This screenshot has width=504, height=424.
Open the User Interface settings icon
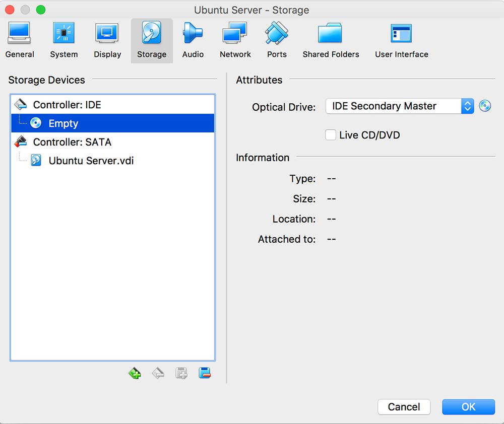401,40
